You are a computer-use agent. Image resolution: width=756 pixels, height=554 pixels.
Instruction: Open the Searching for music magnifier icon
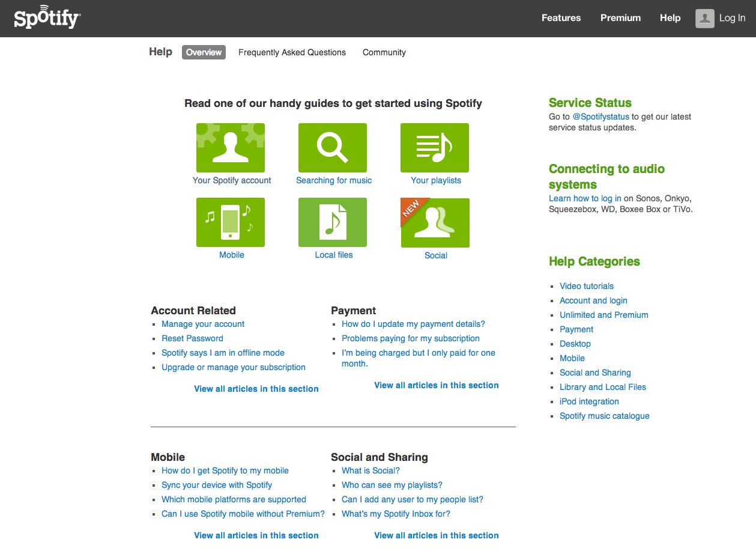333,148
